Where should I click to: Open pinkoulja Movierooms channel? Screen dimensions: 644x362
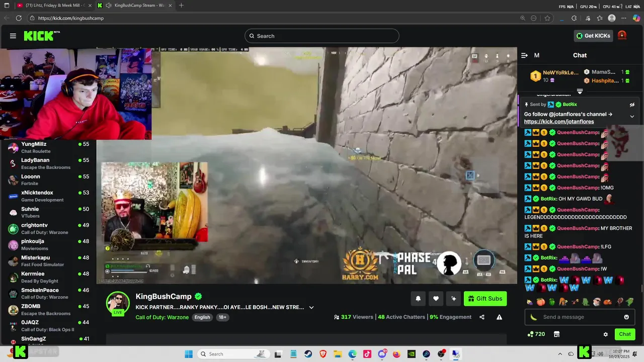coord(48,245)
